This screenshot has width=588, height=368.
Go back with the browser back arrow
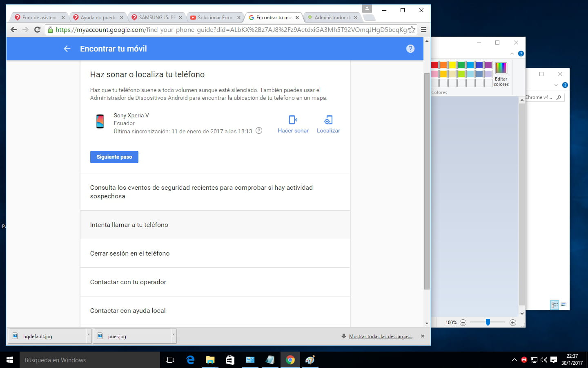click(x=13, y=29)
